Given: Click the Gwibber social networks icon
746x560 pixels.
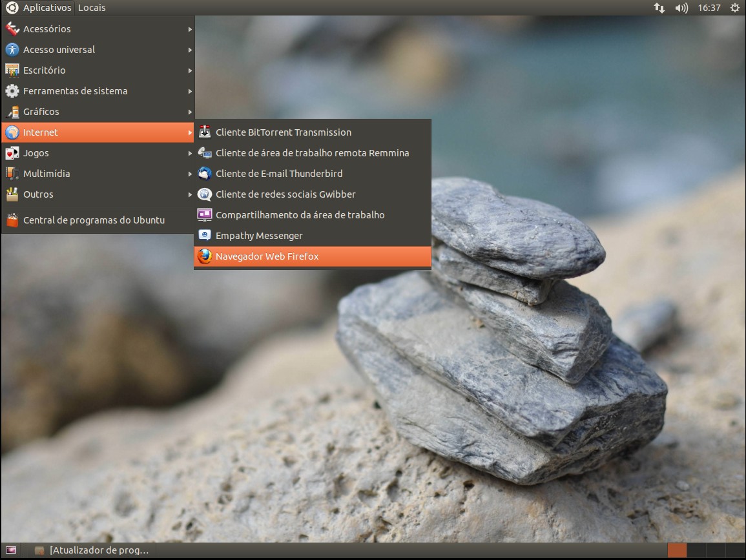Looking at the screenshot, I should tap(205, 194).
